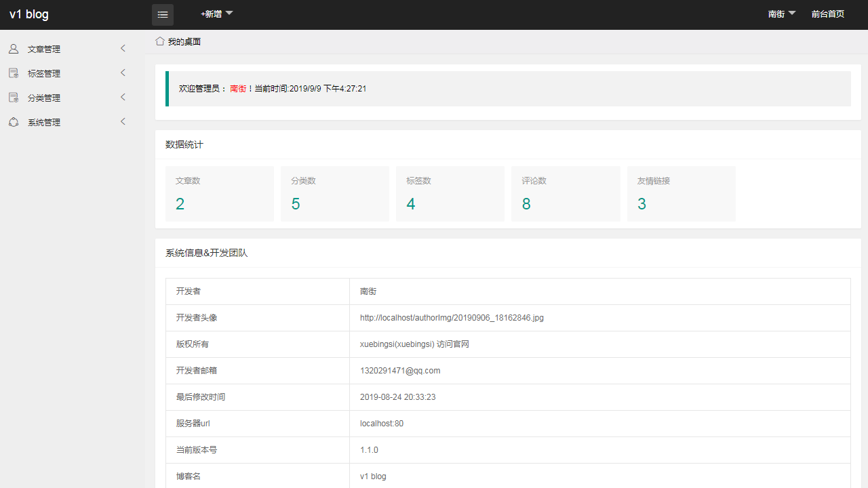Click the 标签管理 sidebar icon
Image resolution: width=868 pixels, height=488 pixels.
[x=14, y=73]
